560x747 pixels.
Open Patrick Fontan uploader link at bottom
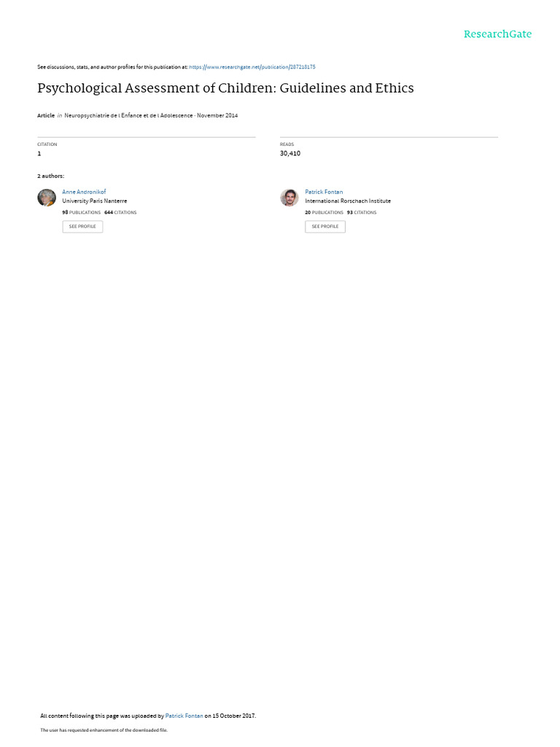click(184, 716)
